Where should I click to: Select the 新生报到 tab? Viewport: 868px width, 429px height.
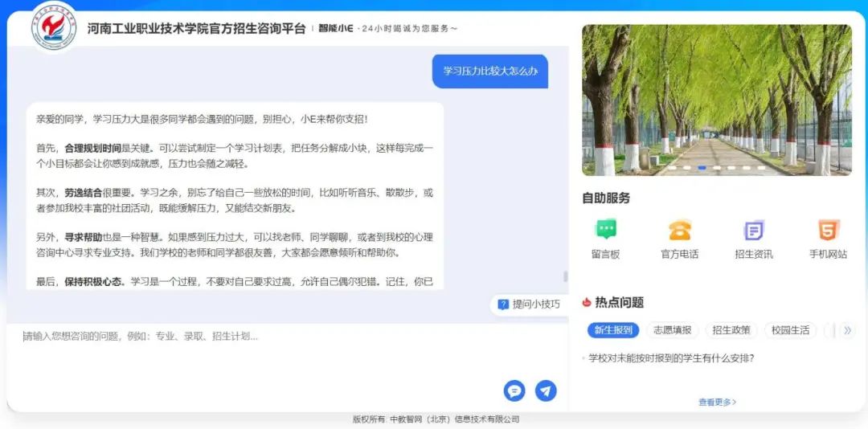point(613,330)
